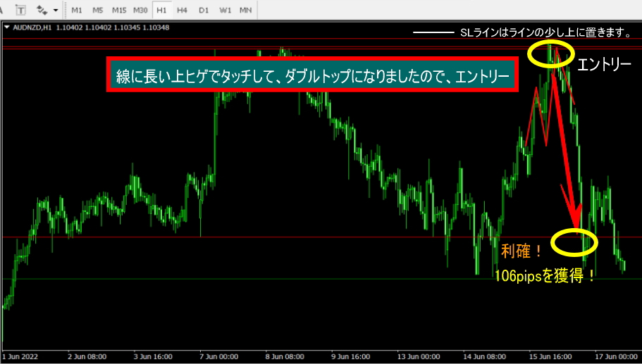Click the 15 Jun 16:00 time label
The image size is (642, 364).
point(550,357)
